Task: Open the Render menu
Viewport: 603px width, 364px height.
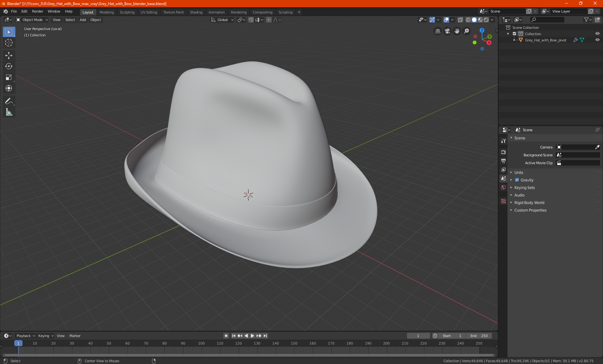Action: pyautogui.click(x=37, y=11)
